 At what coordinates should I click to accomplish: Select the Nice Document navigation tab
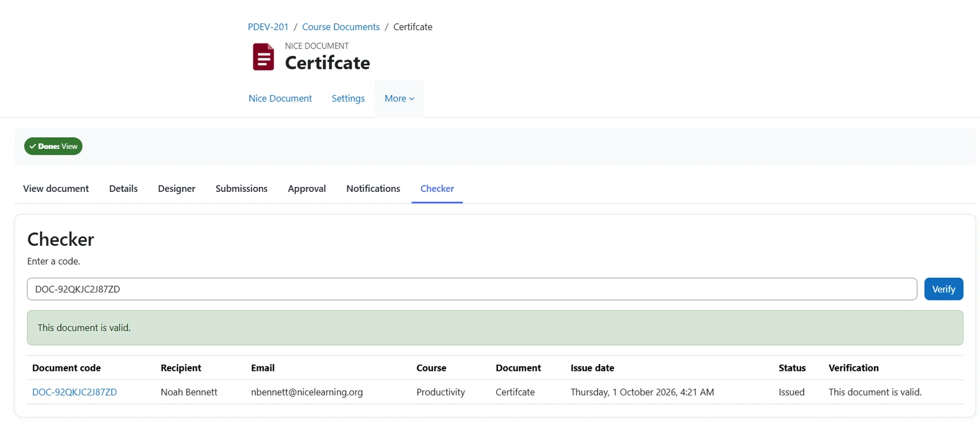point(280,98)
